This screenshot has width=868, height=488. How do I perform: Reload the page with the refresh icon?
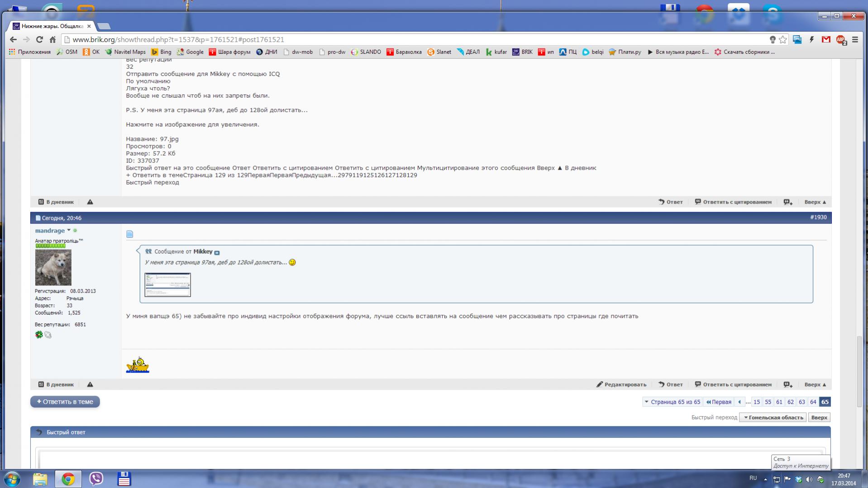39,40
